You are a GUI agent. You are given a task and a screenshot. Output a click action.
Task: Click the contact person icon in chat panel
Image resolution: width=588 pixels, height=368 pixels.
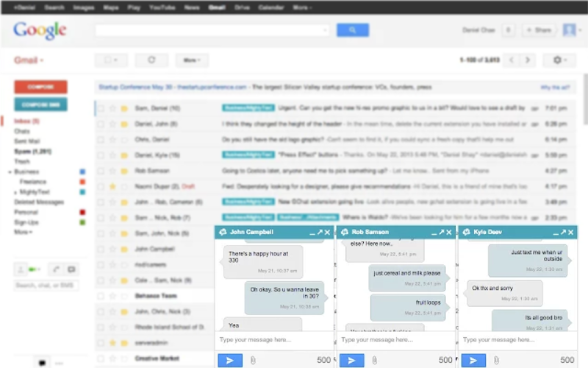click(x=21, y=269)
